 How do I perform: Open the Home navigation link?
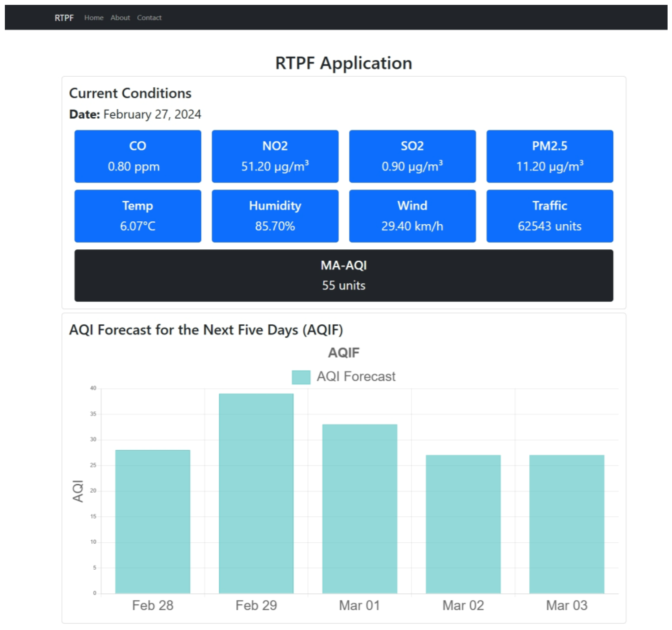[94, 17]
